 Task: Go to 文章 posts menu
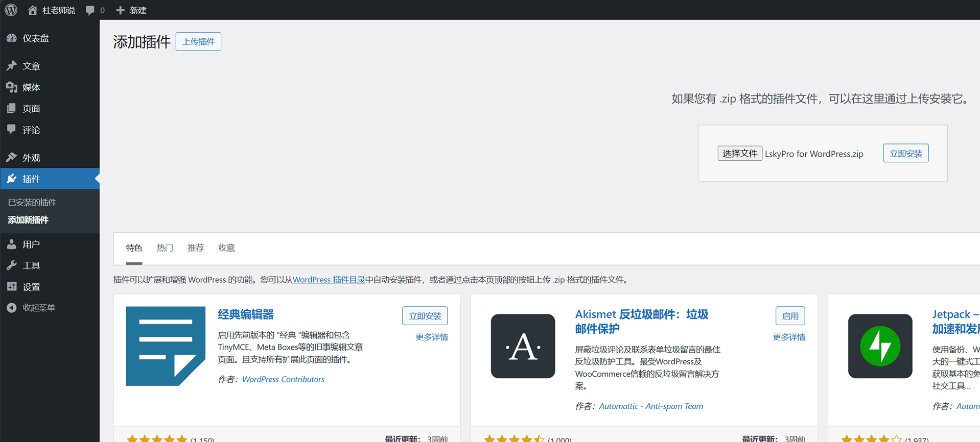[50, 66]
